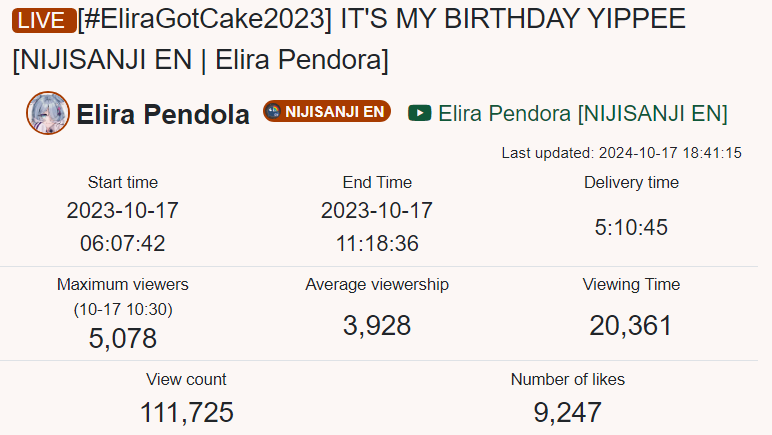Viewport: 772px width, 435px height.
Task: Click the Average viewership value 3,928
Action: click(377, 325)
